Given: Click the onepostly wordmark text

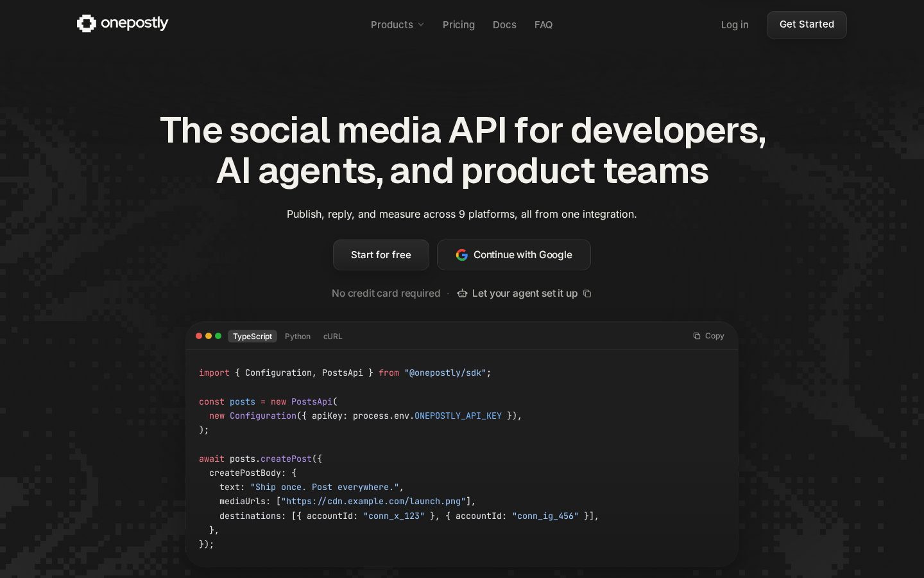Looking at the screenshot, I should [135, 23].
